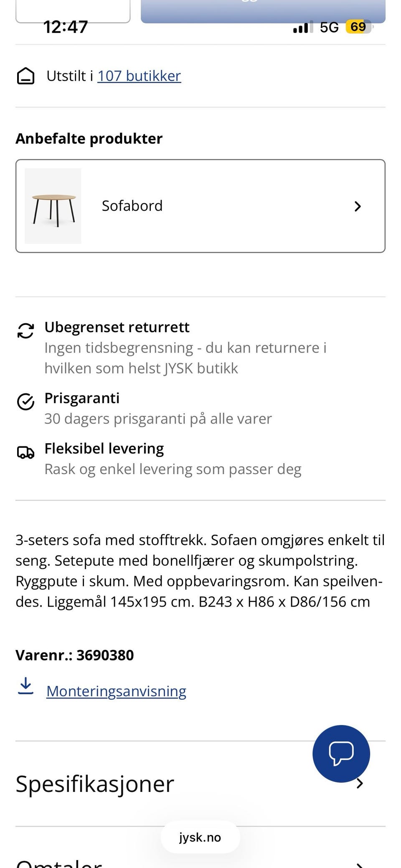Tap the cellular signal bars icon
Viewport: 401px width, 868px height.
(x=303, y=27)
